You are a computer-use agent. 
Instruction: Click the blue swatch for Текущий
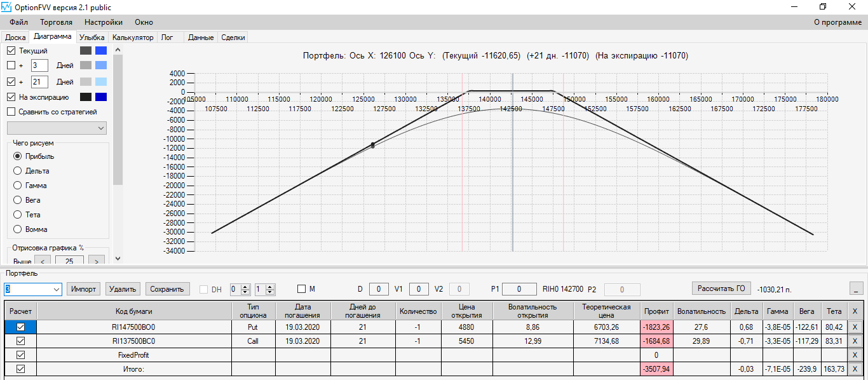[x=101, y=50]
